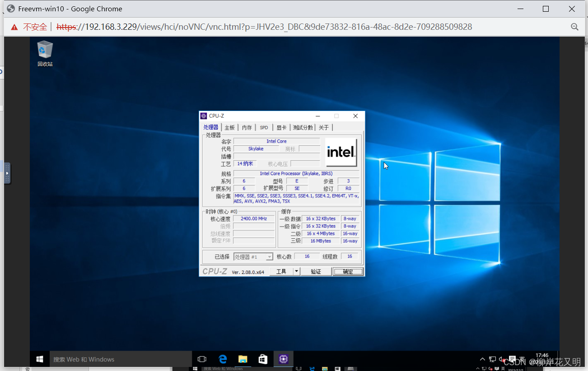
Task: Click the 验证 button
Action: pos(316,271)
